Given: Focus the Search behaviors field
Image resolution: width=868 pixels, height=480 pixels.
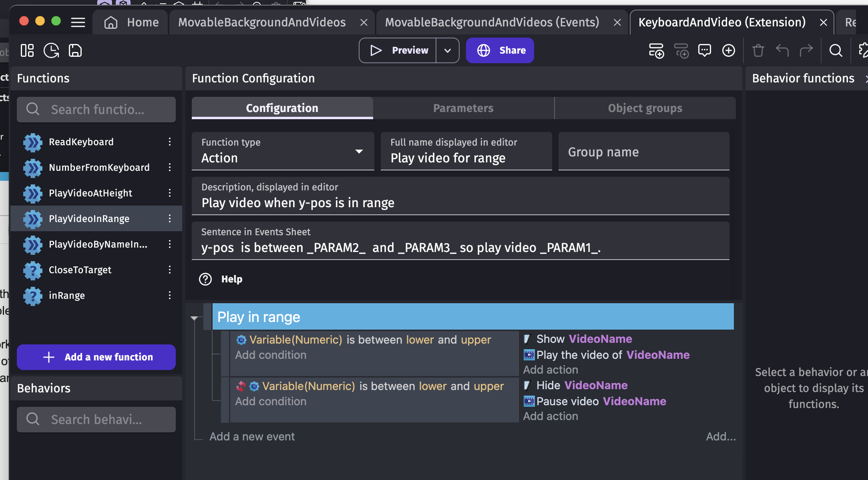Looking at the screenshot, I should [96, 420].
